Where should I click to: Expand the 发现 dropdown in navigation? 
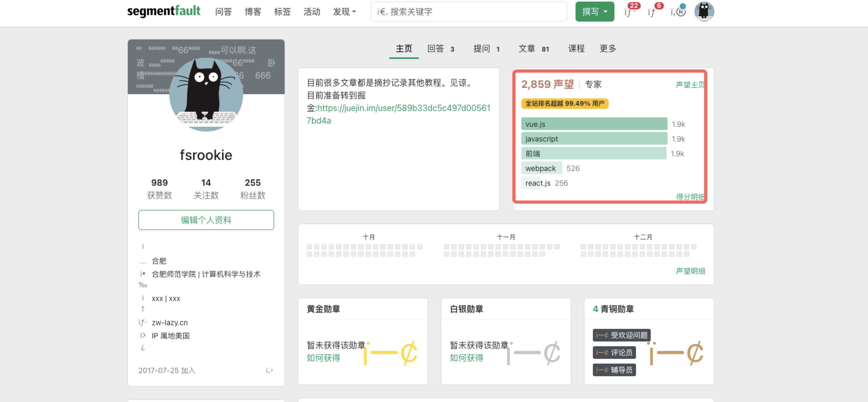(x=344, y=12)
